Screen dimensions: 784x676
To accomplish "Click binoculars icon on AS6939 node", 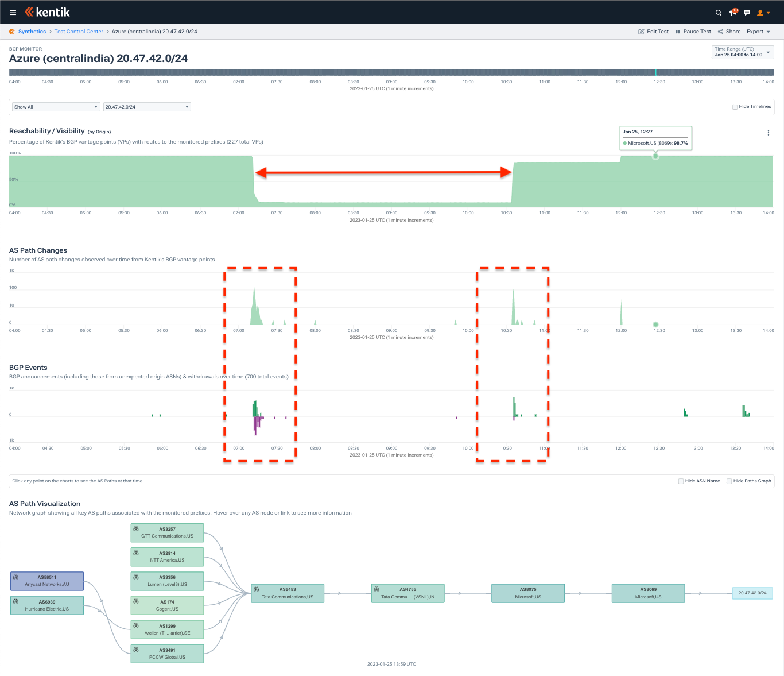I will 16,601.
